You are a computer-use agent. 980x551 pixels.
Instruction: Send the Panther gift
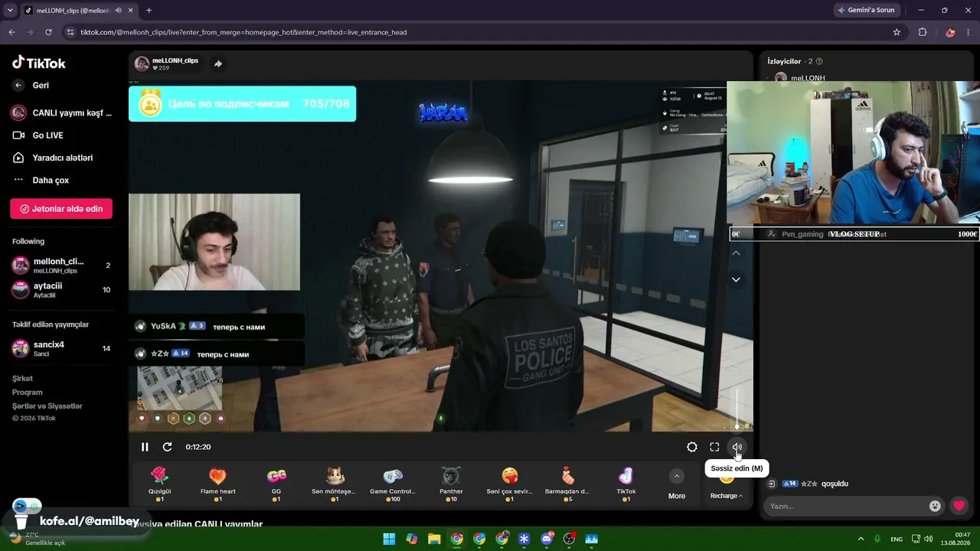pos(451,484)
